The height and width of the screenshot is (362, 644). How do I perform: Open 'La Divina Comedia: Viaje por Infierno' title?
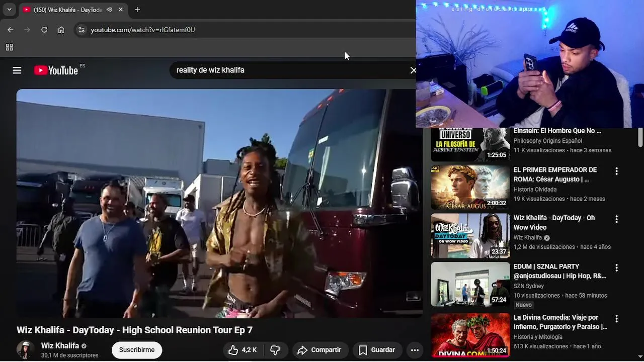(560, 322)
